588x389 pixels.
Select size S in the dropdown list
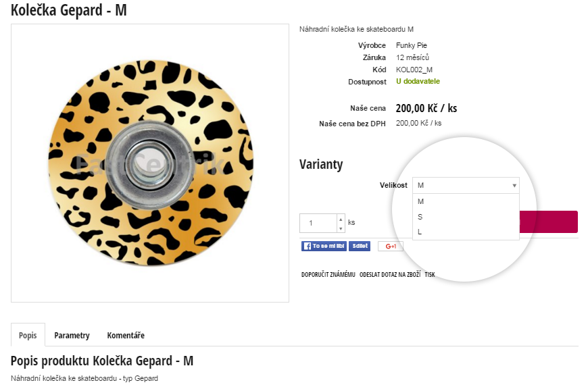click(x=466, y=217)
